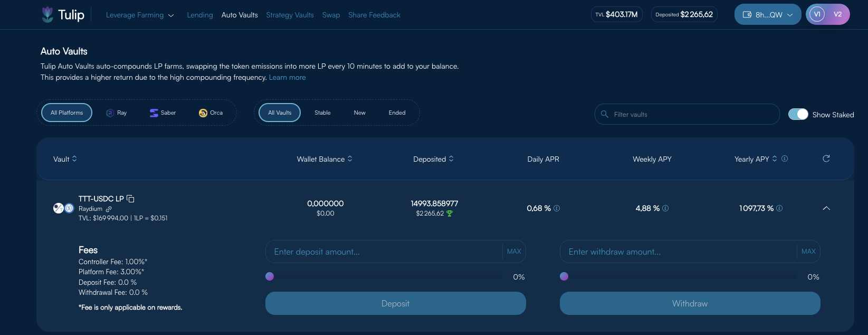Click the Yearly APY header info icon
Viewport: 868px width, 335px height.
785,159
